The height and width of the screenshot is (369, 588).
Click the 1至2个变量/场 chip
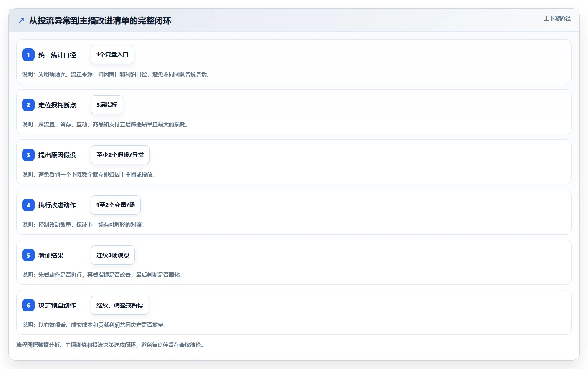pyautogui.click(x=116, y=205)
